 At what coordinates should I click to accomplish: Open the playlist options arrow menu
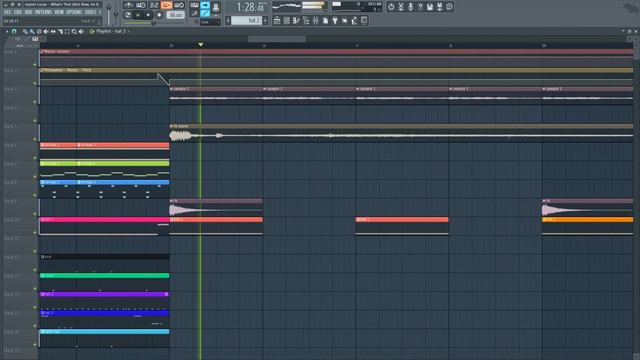7,31
